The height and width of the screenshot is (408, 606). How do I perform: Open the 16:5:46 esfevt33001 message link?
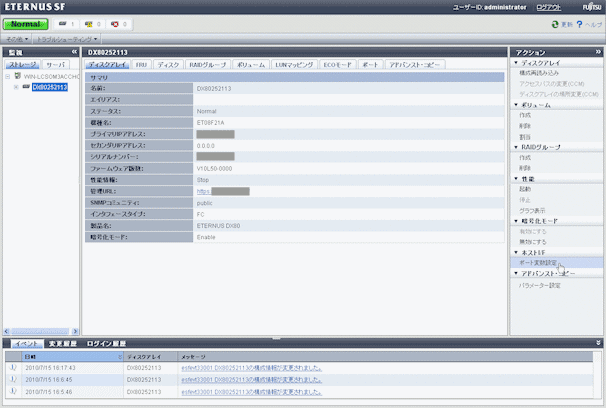pyautogui.click(x=251, y=392)
